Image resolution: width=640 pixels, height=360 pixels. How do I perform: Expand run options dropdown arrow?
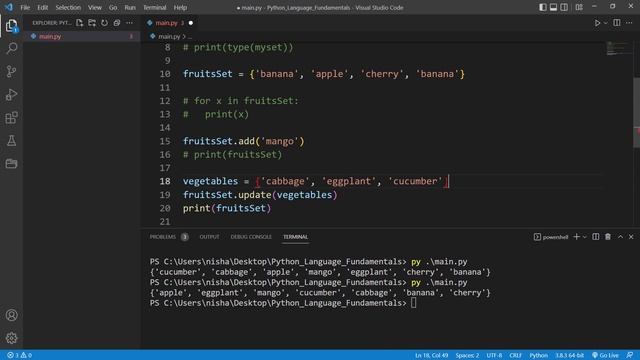[x=606, y=23]
